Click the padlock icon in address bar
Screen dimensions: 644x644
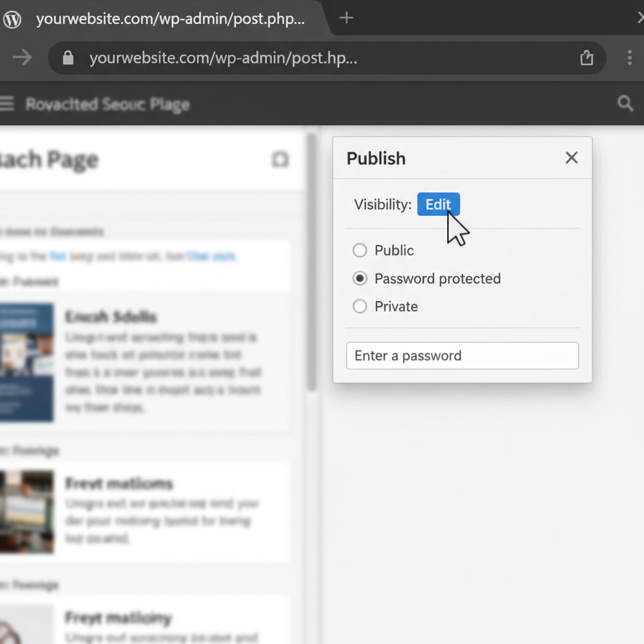tap(68, 58)
